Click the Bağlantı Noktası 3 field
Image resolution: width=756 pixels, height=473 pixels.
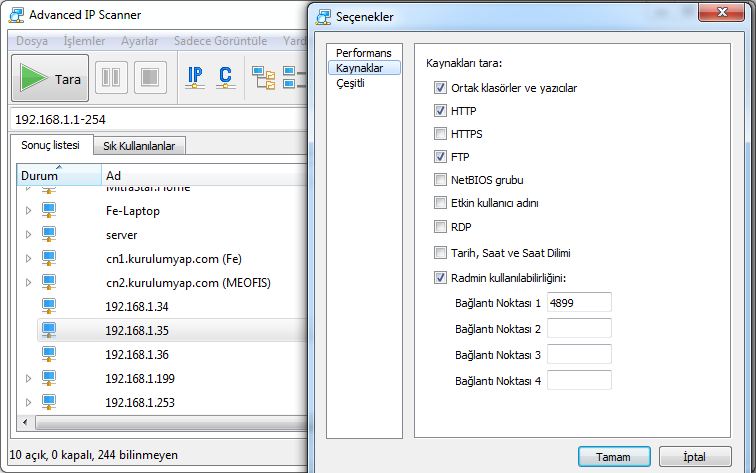579,355
